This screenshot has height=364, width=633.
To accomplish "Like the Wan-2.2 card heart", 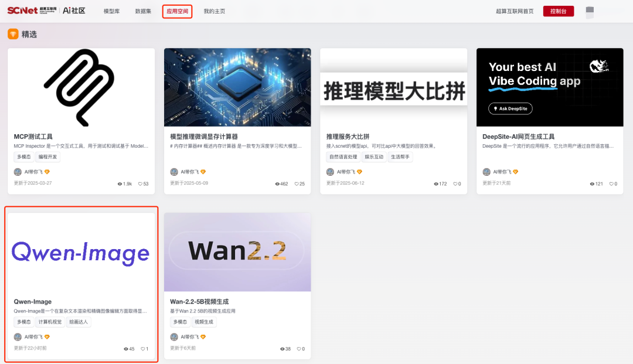I will [299, 349].
